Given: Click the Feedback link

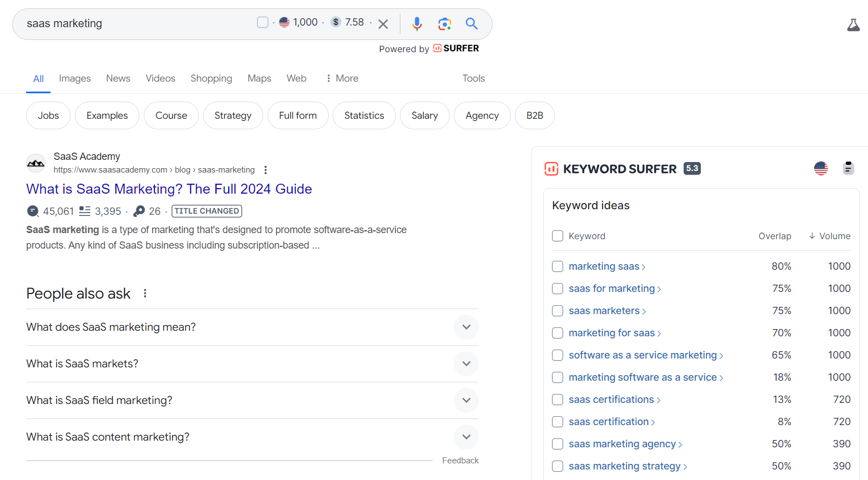Looking at the screenshot, I should pos(460,460).
